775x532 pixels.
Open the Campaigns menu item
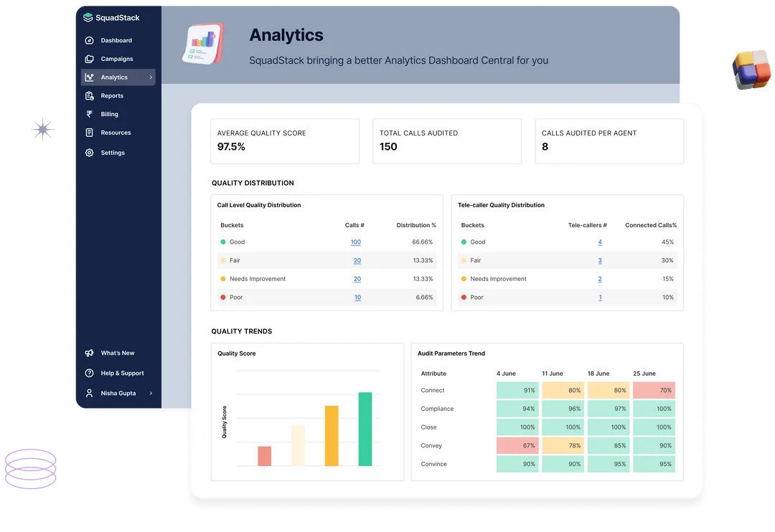(117, 59)
